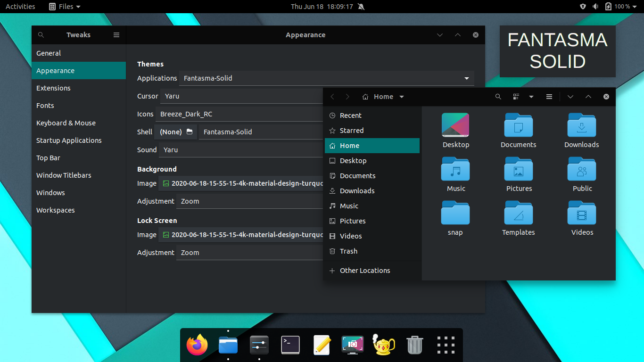Click the search icon in Files window
644x362 pixels.
pyautogui.click(x=498, y=97)
